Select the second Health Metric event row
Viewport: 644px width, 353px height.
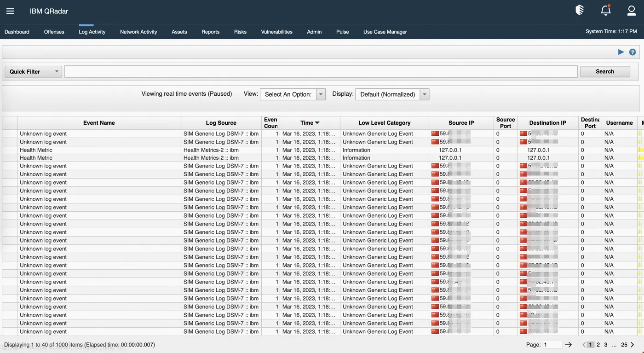[x=322, y=158]
